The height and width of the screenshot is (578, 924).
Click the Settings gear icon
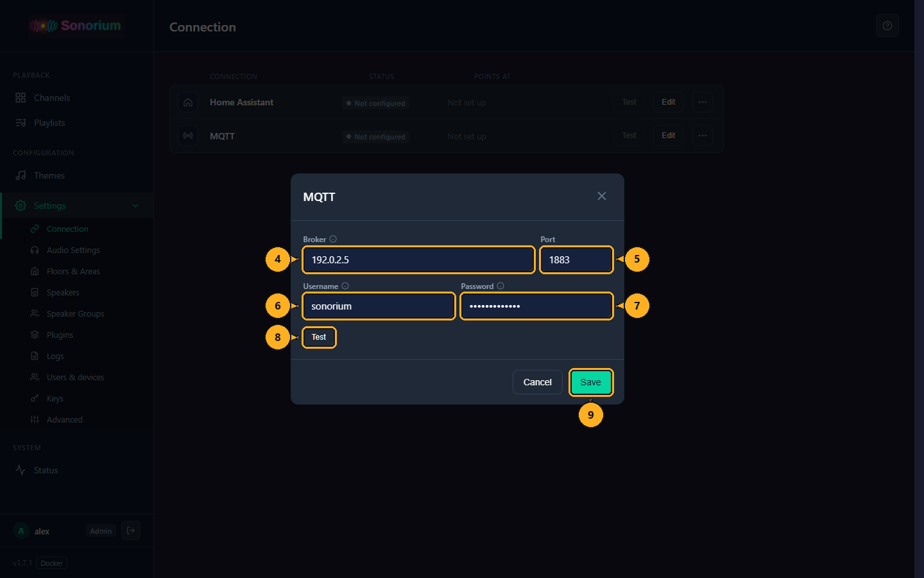(x=21, y=206)
